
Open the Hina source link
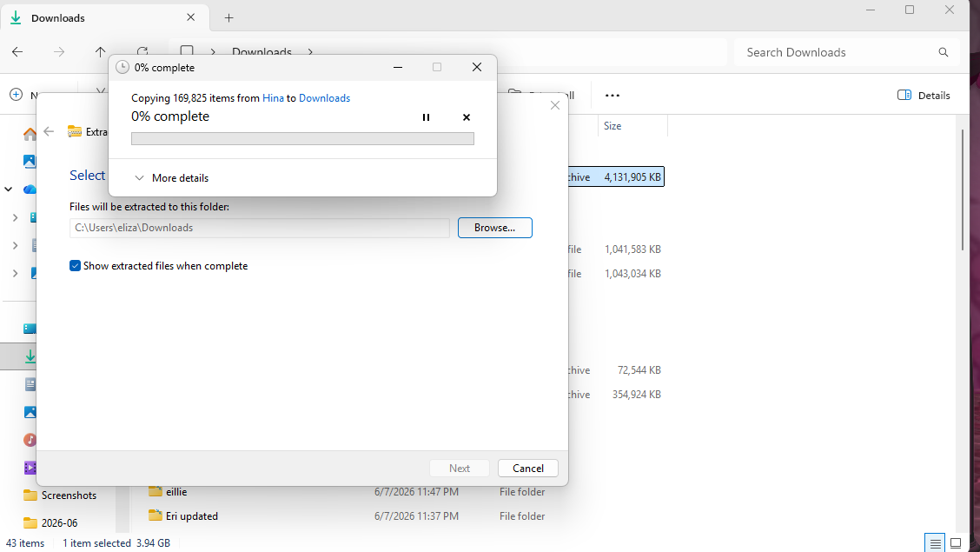tap(273, 98)
